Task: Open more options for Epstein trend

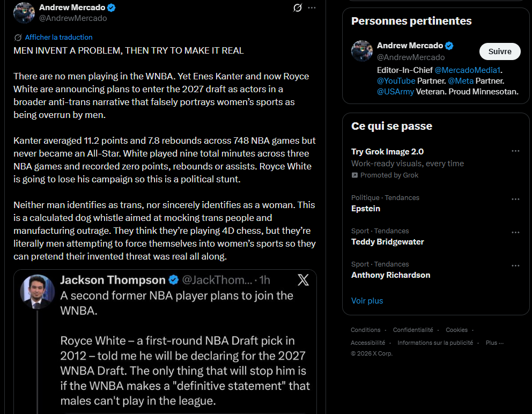Action: 515,199
